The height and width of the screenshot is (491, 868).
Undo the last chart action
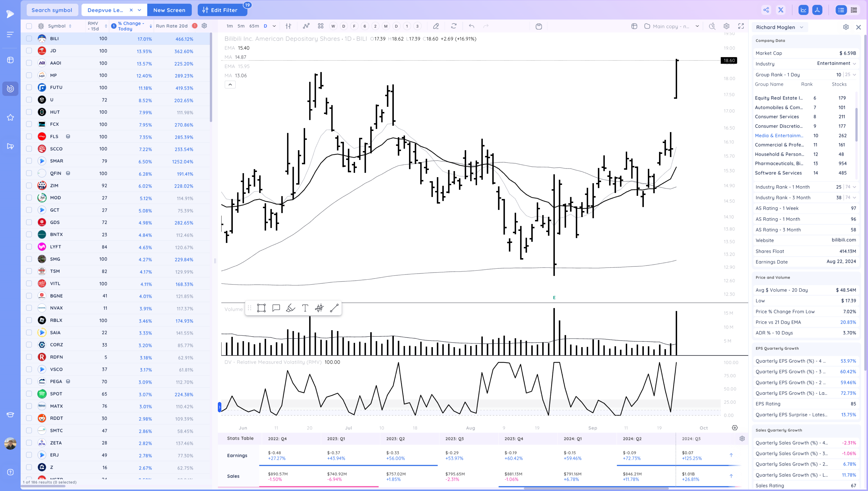[471, 26]
